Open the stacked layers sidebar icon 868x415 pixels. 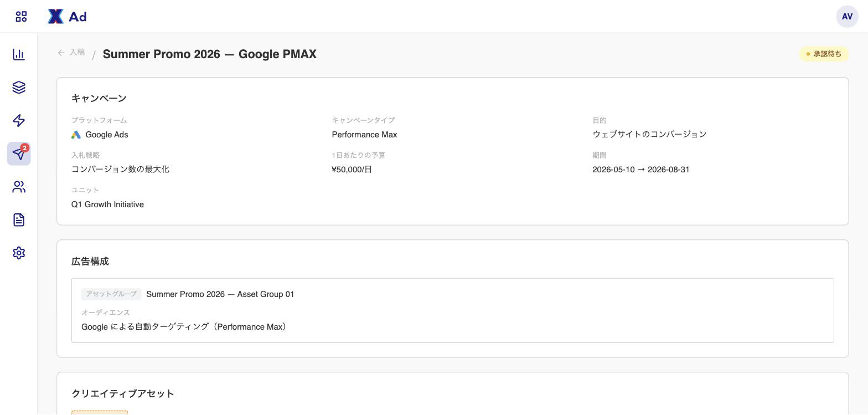tap(19, 88)
